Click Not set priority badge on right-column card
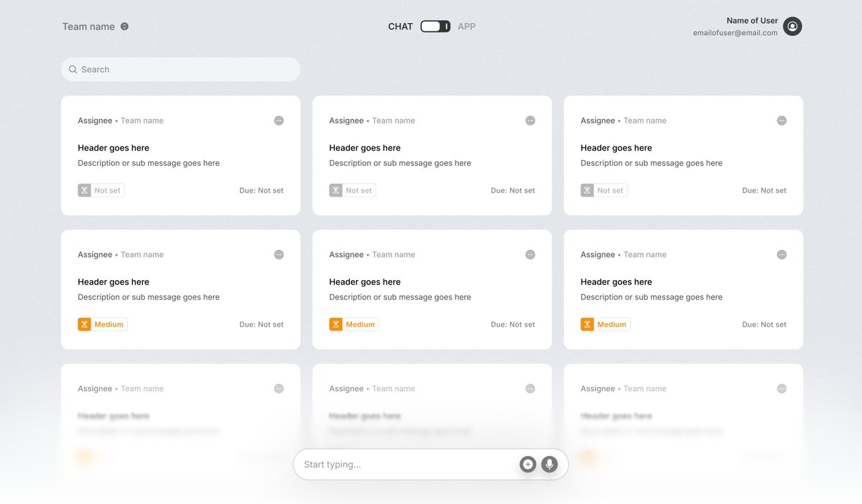This screenshot has width=862, height=504. point(604,190)
